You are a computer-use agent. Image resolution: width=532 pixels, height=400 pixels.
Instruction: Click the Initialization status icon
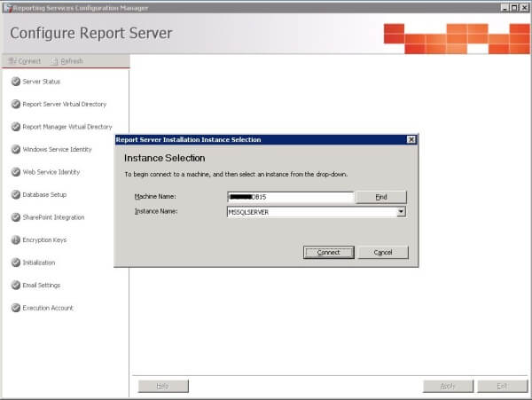tap(16, 263)
